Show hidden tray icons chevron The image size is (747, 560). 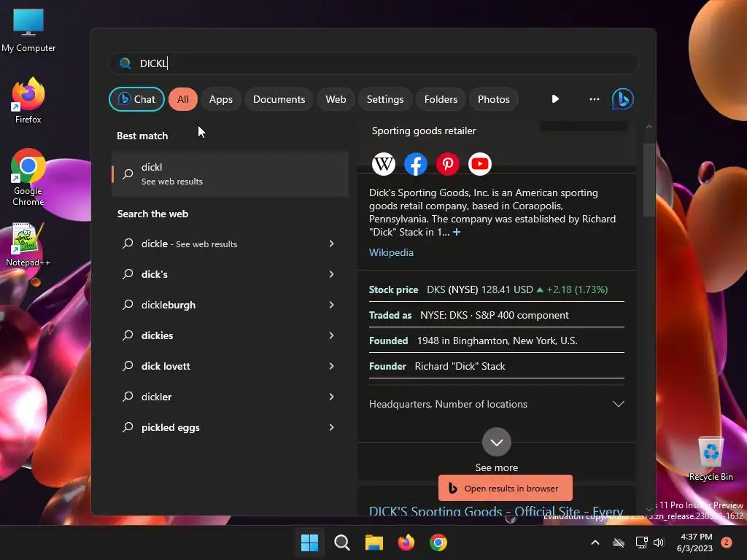(x=595, y=542)
